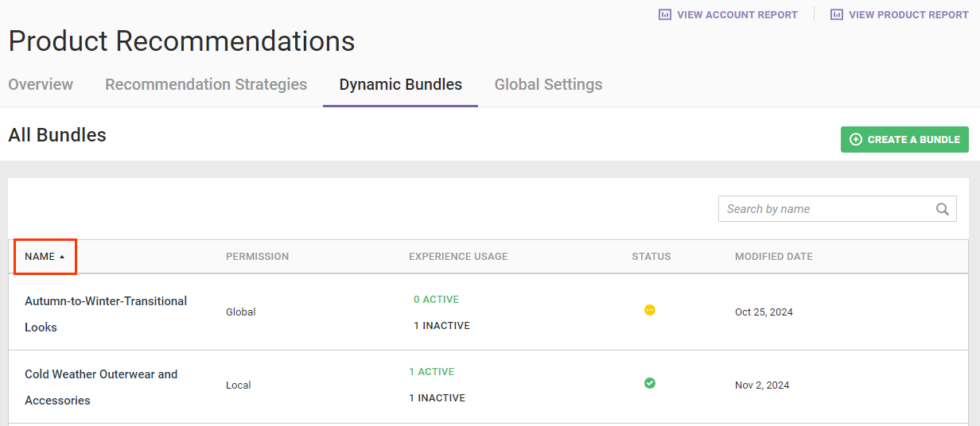Sort by the Modified Date column header

773,257
